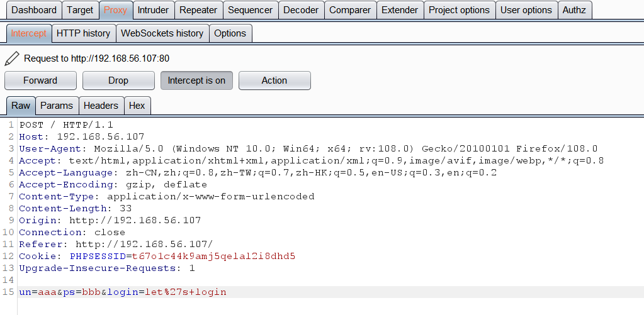The width and height of the screenshot is (644, 315).
Task: Open the Sequencer tab
Action: point(250,10)
